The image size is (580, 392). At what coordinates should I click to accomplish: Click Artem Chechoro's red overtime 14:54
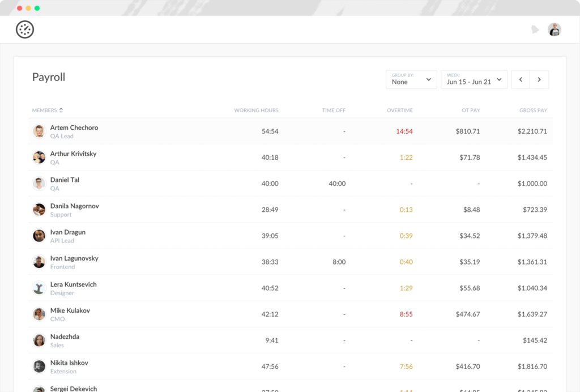click(x=404, y=131)
